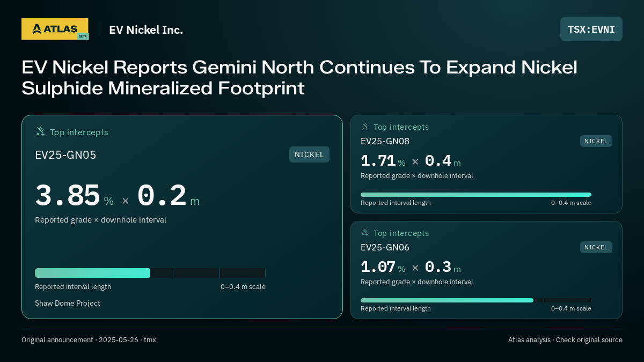The width and height of the screenshot is (644, 362).
Task: Select the EV25-GN06 hole ID
Action: pyautogui.click(x=385, y=247)
